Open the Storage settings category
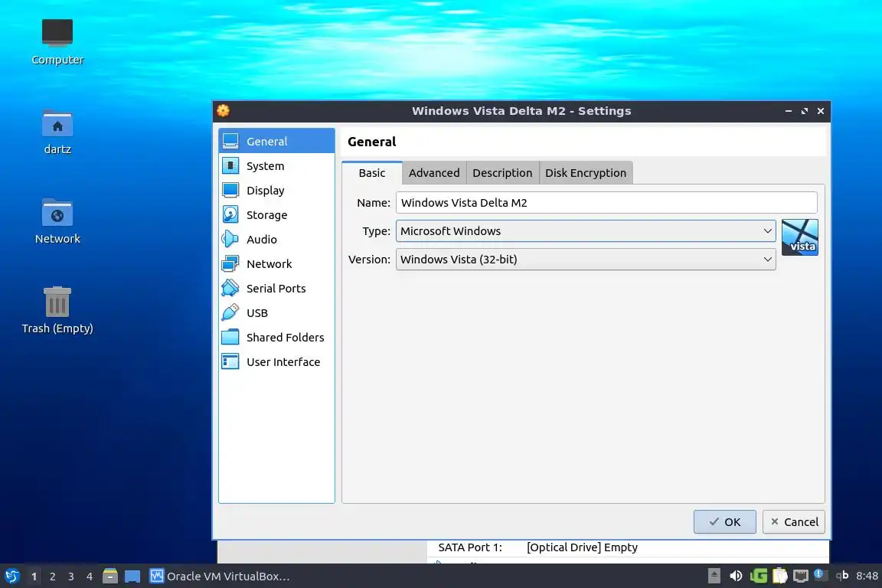882x588 pixels. point(276,215)
